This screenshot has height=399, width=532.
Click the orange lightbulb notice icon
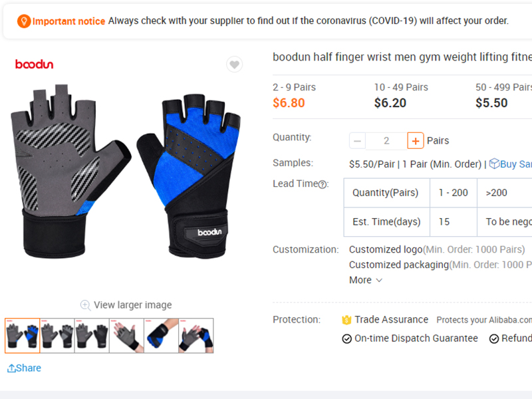(x=24, y=21)
